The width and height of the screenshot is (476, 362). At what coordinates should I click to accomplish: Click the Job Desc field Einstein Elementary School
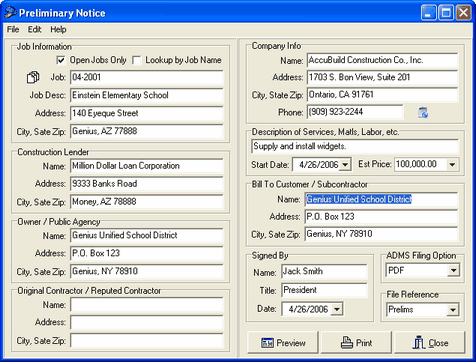pyautogui.click(x=147, y=95)
